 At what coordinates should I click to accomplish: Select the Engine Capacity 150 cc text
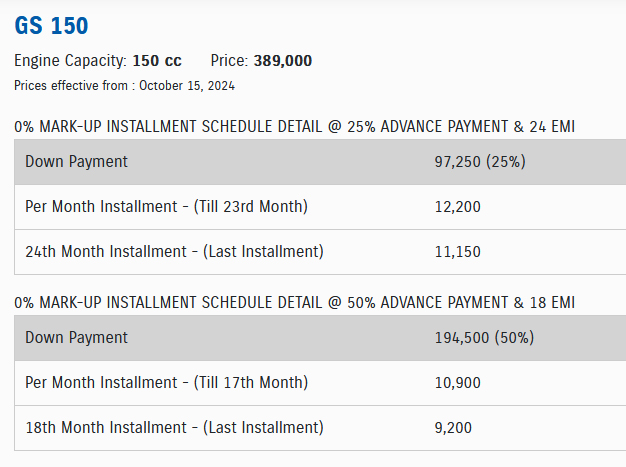click(98, 61)
